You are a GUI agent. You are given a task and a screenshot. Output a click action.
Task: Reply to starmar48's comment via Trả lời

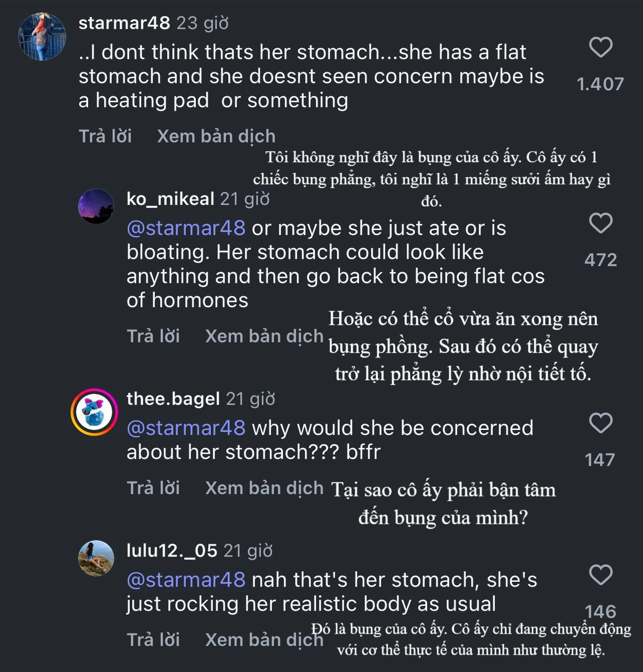105,136
